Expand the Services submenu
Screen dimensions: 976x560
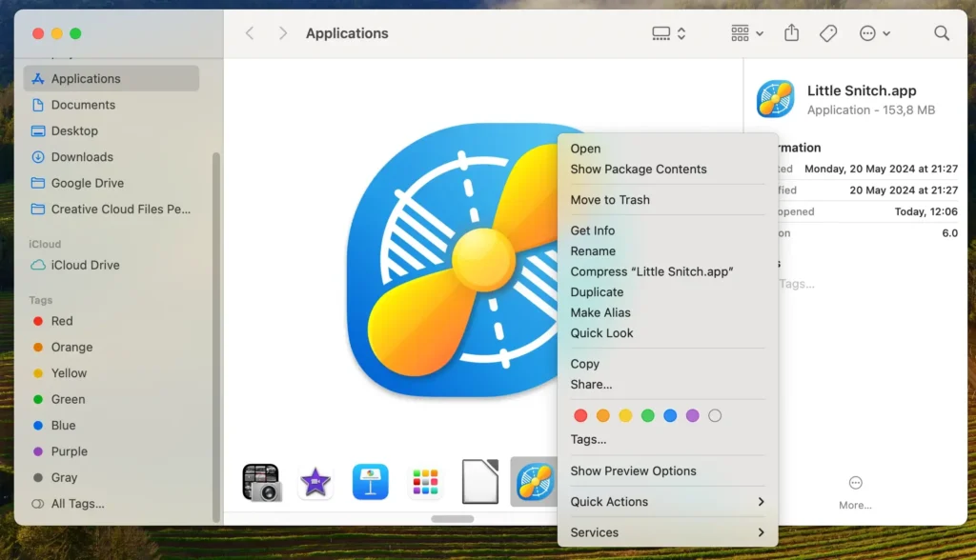coord(667,532)
